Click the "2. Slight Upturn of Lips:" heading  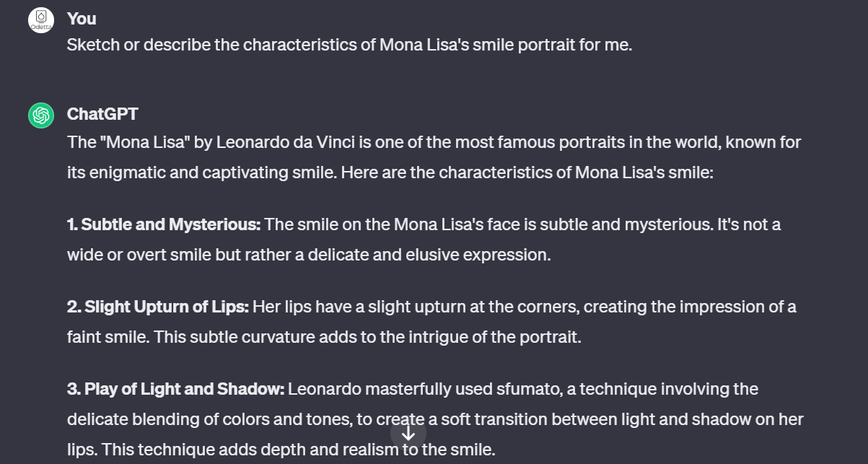pos(158,307)
